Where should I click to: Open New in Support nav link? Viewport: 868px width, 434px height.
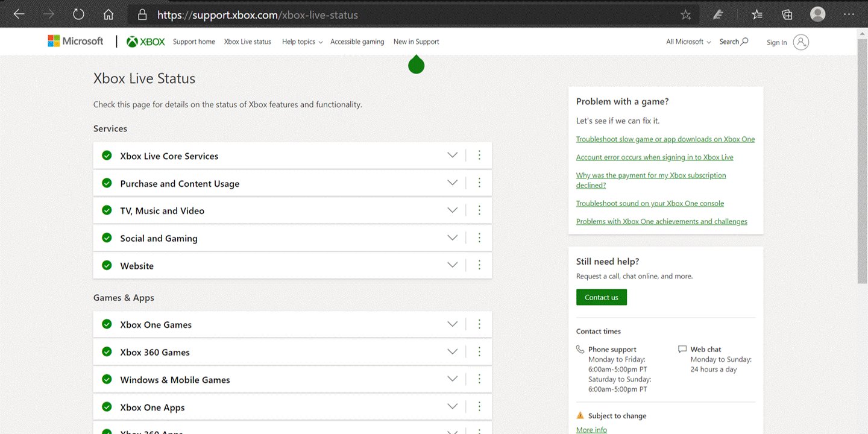coord(417,42)
